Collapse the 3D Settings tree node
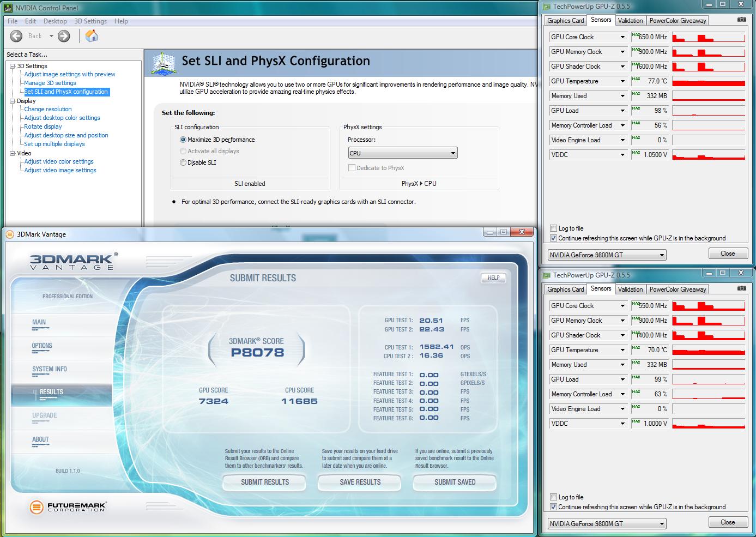Screen dimensions: 756x537 coord(13,66)
